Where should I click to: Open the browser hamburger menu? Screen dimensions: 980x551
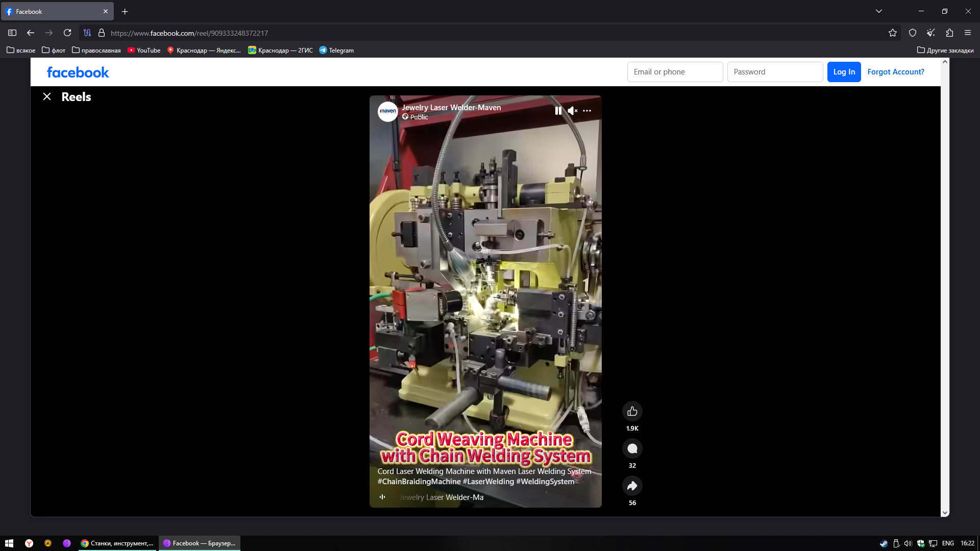tap(967, 33)
